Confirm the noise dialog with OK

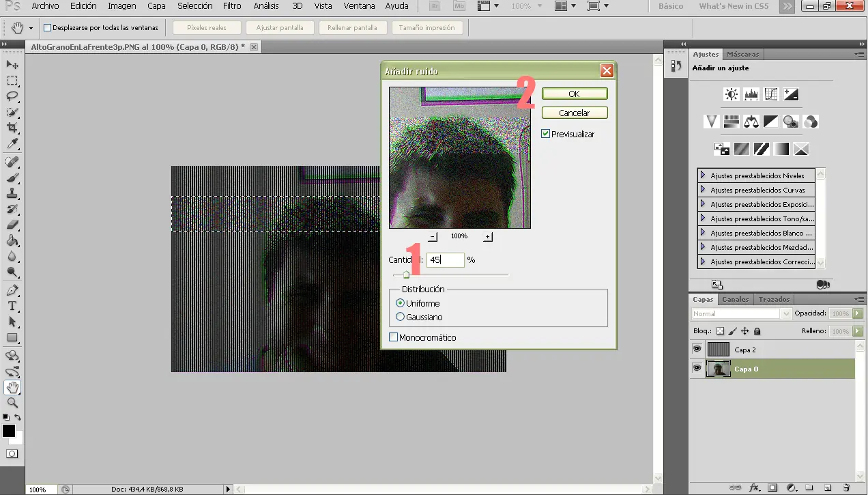[575, 94]
